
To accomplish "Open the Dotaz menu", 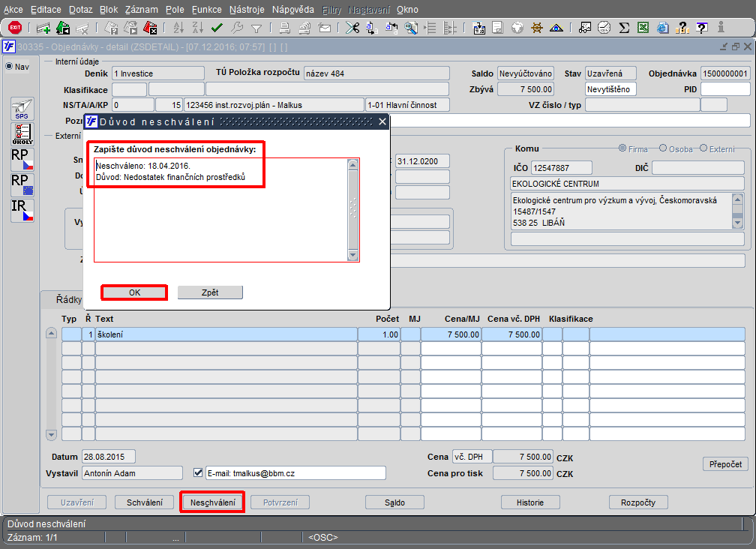I will (80, 10).
